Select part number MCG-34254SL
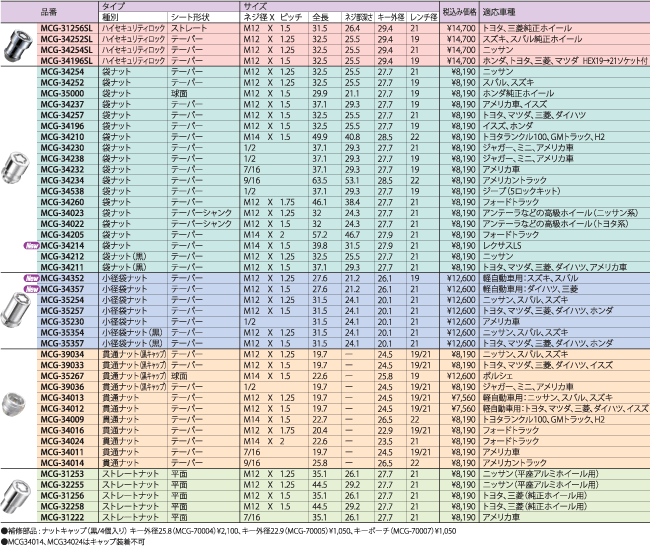 pyautogui.click(x=67, y=50)
